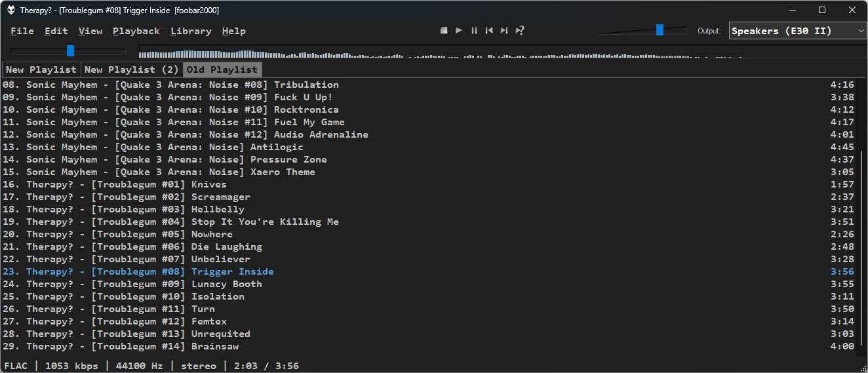Open the File menu

tap(22, 31)
